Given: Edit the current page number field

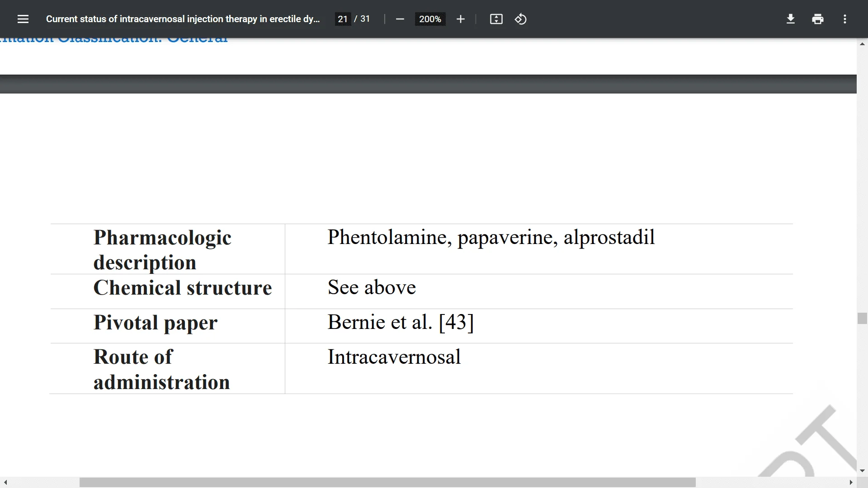Looking at the screenshot, I should pos(343,19).
